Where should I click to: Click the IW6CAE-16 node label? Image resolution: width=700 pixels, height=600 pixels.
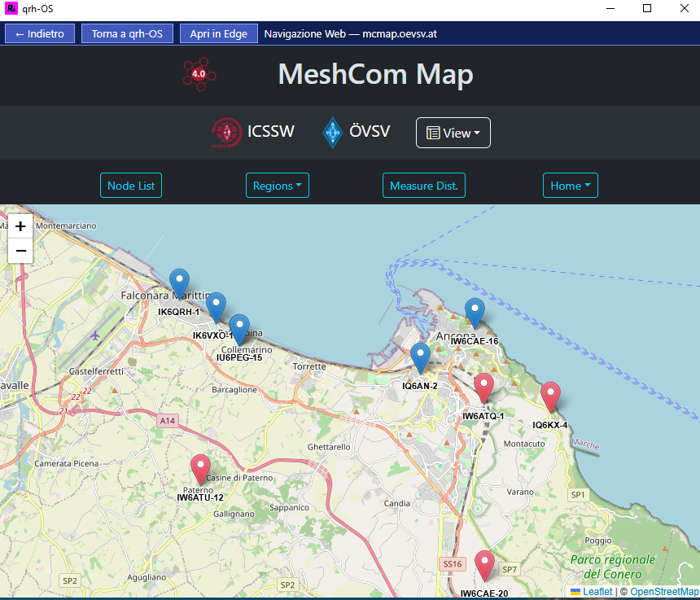tap(475, 341)
